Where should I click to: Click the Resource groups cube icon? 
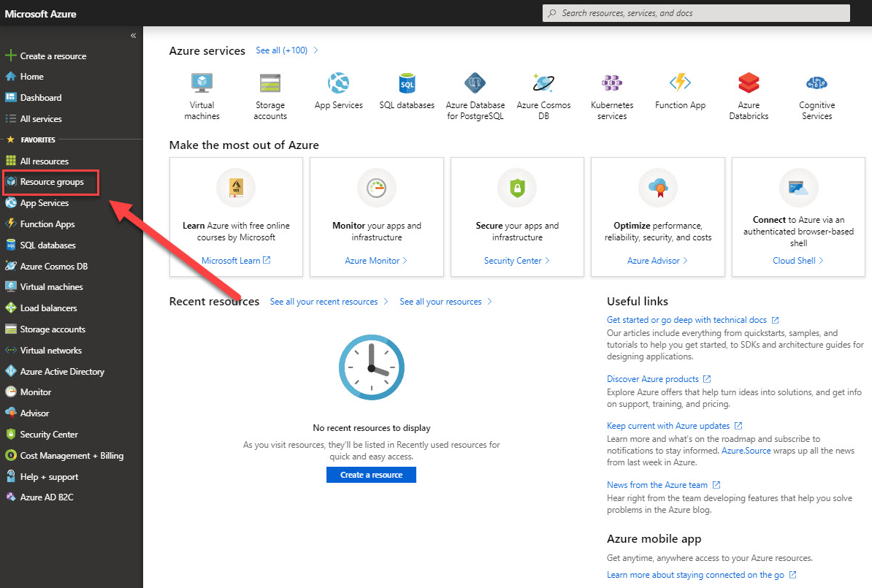[10, 181]
